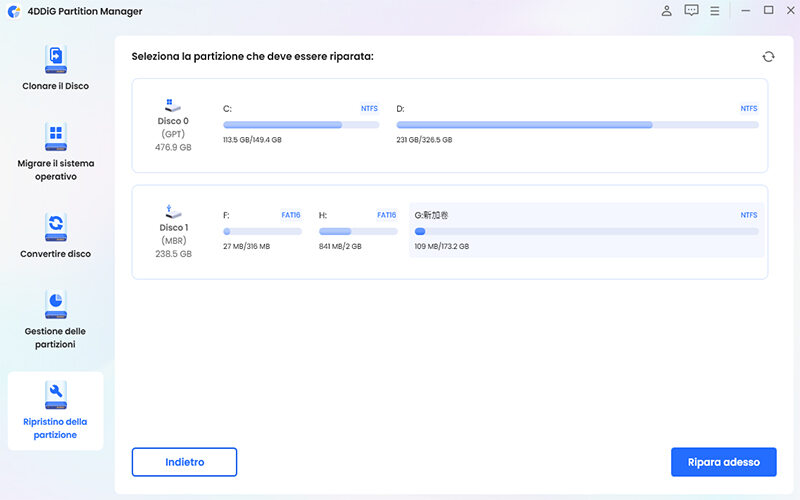Click the Disco 1 MBR disk icon
The width and height of the screenshot is (800, 500).
pos(172,213)
